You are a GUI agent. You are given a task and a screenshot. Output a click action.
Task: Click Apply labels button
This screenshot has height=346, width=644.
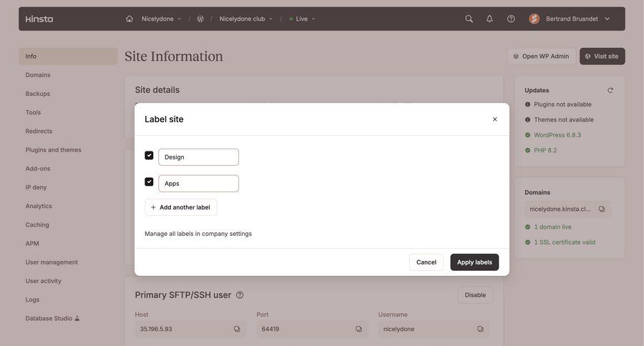click(x=474, y=262)
